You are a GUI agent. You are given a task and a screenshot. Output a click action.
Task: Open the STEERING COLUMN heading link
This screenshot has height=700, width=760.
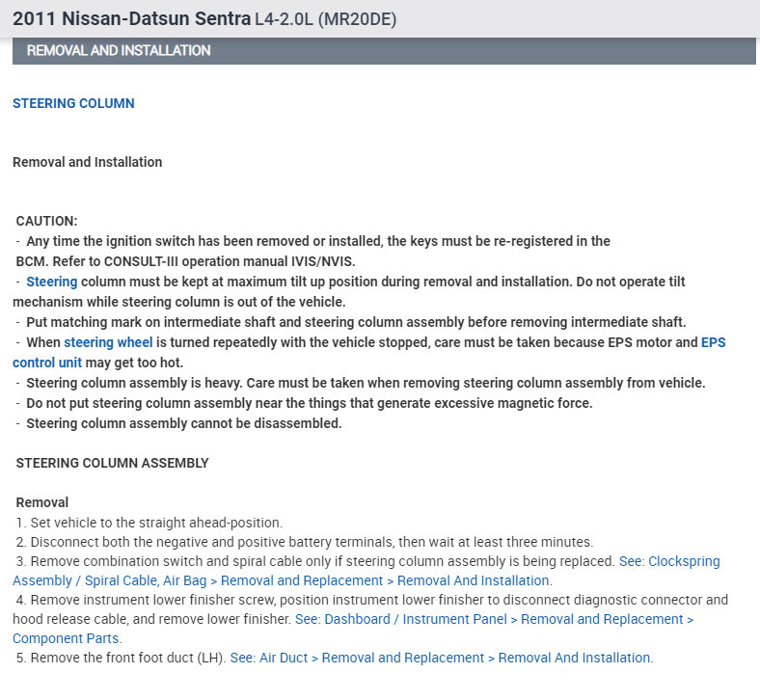tap(73, 103)
